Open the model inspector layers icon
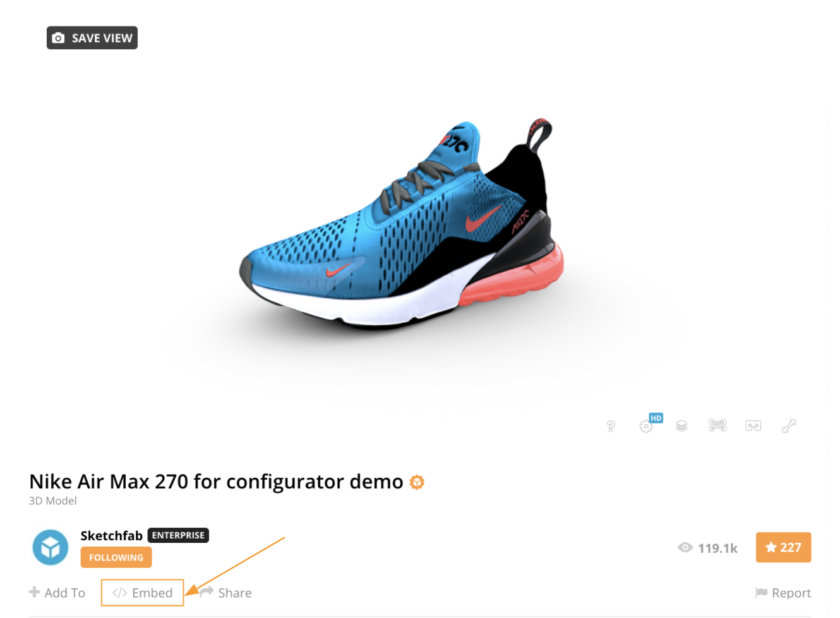Viewport: 840px width, 618px height. point(681,426)
